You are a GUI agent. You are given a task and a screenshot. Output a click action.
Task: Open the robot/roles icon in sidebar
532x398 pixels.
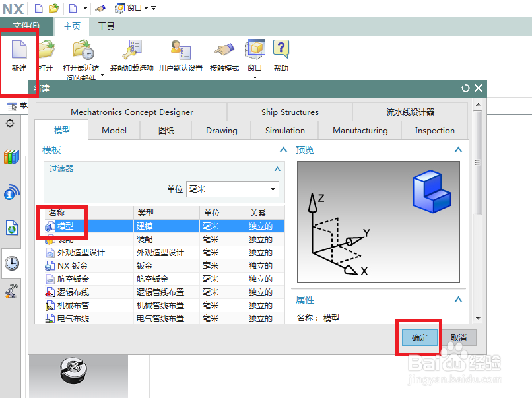tap(11, 291)
